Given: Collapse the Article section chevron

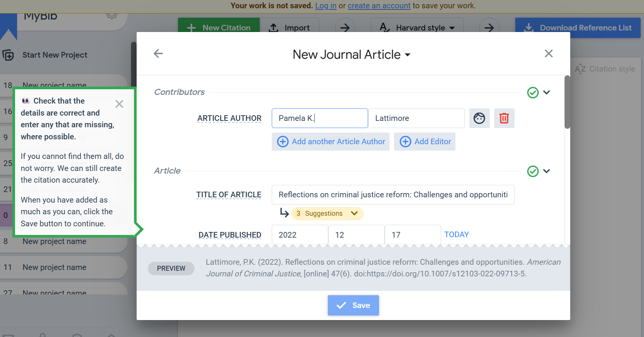Looking at the screenshot, I should [547, 171].
